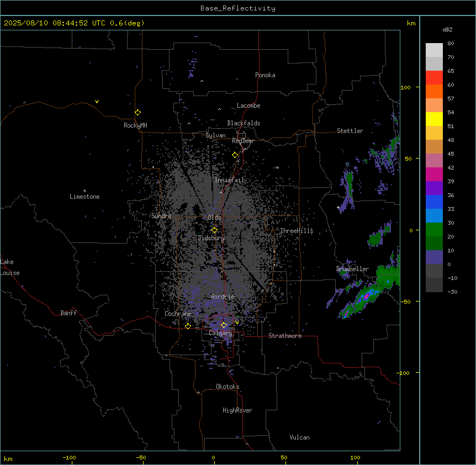Click the magenta storm core southeast of Drumheller
Viewport: 476px width, 465px height.
click(x=367, y=295)
